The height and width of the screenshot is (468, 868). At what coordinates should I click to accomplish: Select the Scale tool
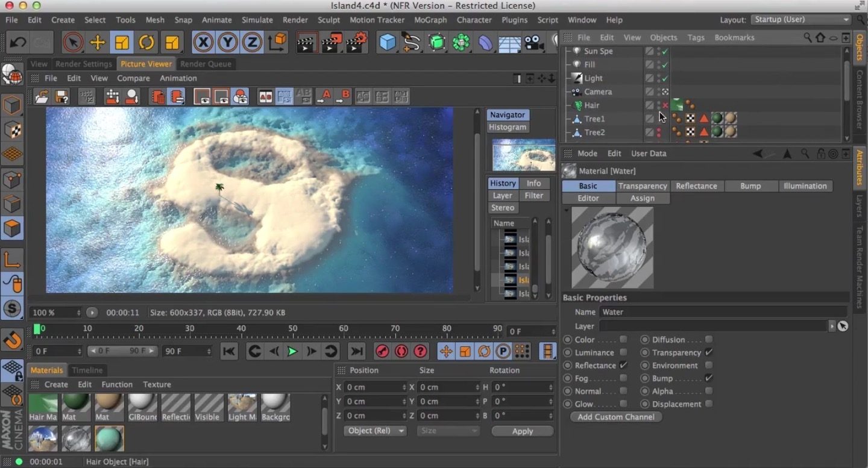tap(122, 43)
